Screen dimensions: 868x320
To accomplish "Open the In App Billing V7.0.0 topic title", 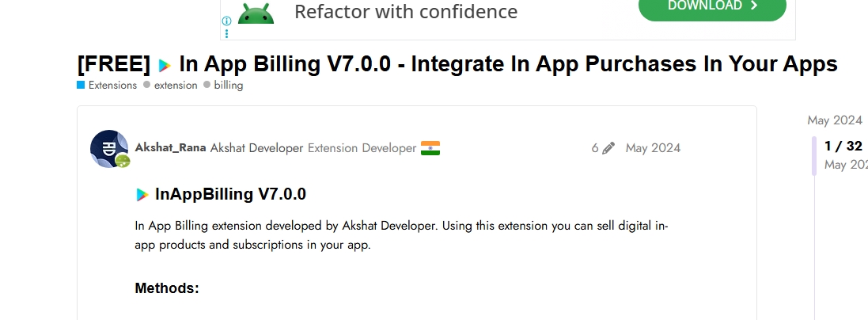I will coord(508,64).
